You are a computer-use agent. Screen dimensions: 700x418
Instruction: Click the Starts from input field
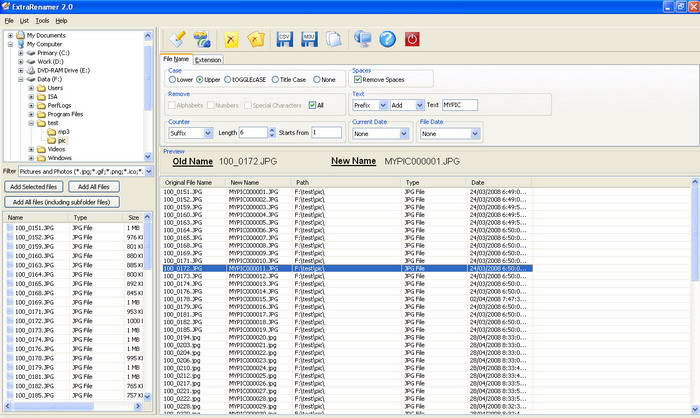tap(326, 133)
